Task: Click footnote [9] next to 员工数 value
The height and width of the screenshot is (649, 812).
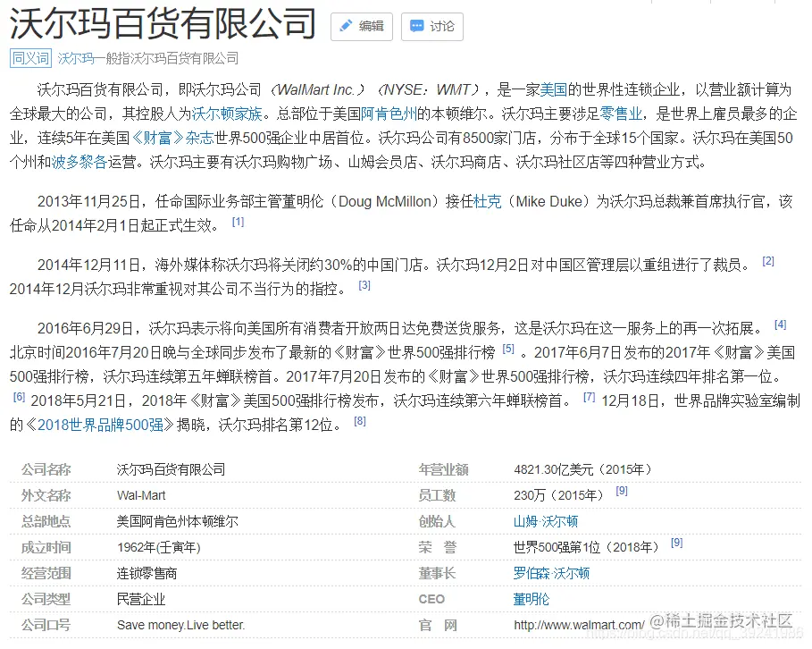Action: [622, 491]
